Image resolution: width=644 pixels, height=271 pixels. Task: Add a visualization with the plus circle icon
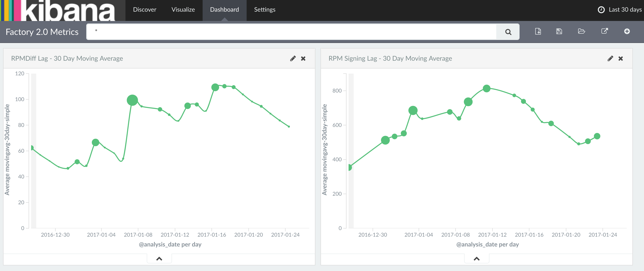click(627, 31)
